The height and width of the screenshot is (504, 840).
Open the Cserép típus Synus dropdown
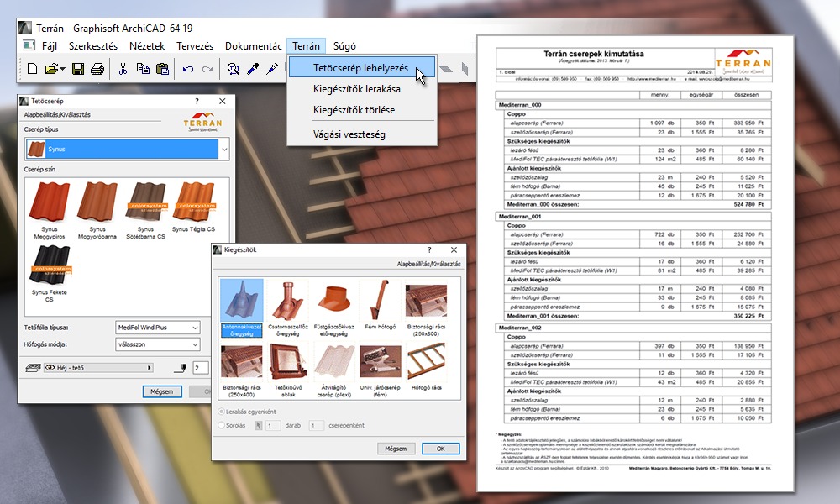click(127, 149)
